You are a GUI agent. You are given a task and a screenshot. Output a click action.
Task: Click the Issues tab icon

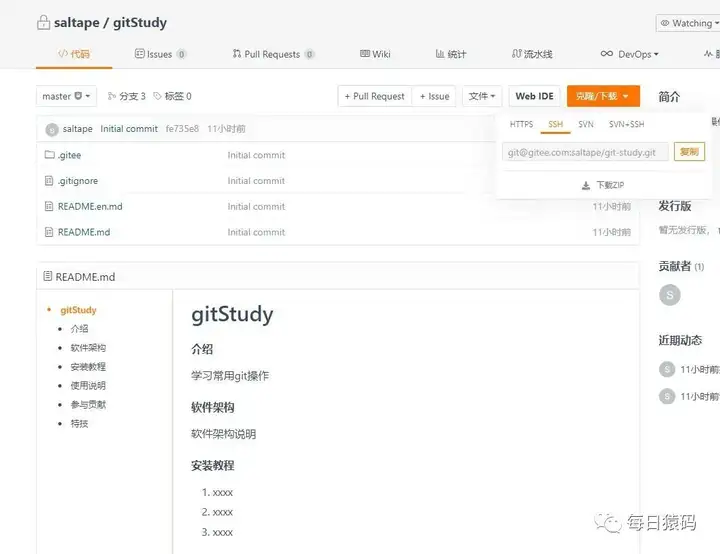point(140,54)
